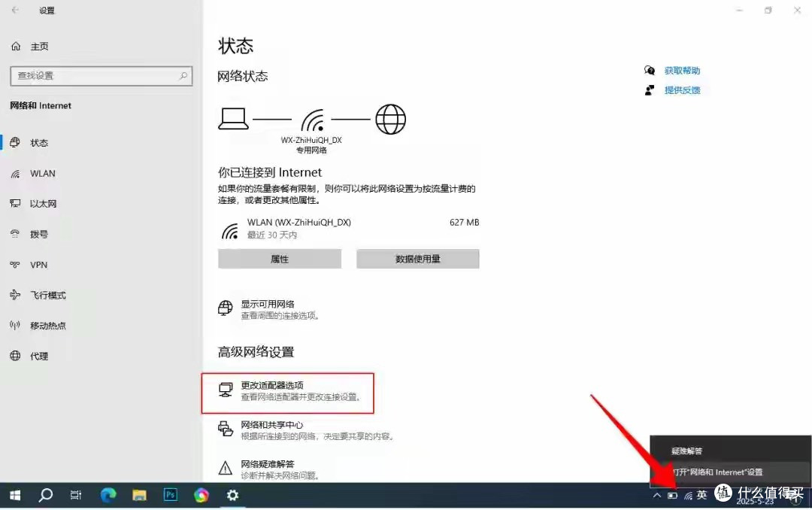This screenshot has height=510, width=812.
Task: Click the 网络和 Internet sidebar heading
Action: point(41,106)
